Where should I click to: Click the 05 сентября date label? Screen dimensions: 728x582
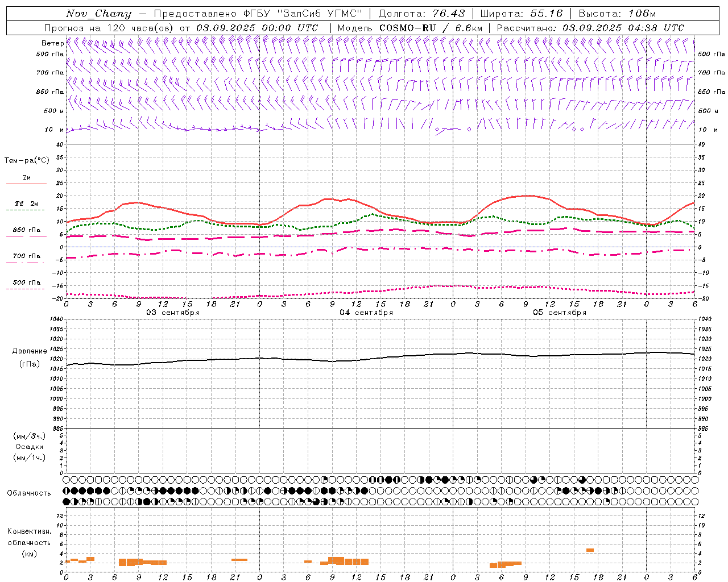[560, 313]
